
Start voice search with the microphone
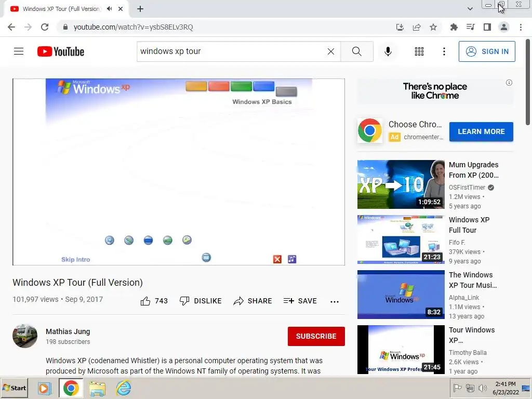point(388,51)
